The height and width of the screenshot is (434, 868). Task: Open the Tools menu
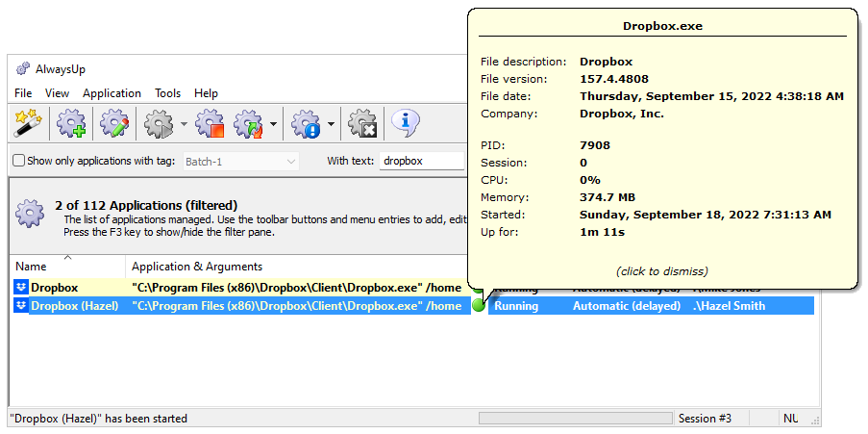coord(167,93)
